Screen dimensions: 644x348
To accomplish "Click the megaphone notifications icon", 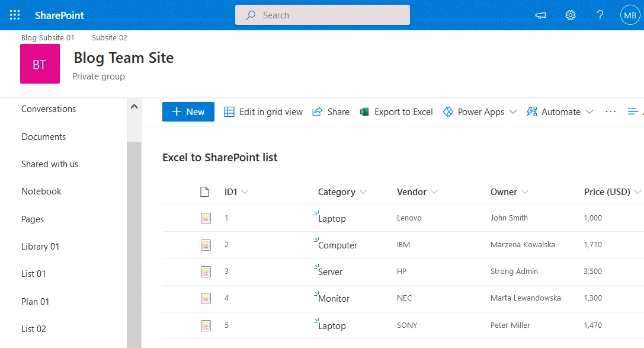I will point(540,15).
